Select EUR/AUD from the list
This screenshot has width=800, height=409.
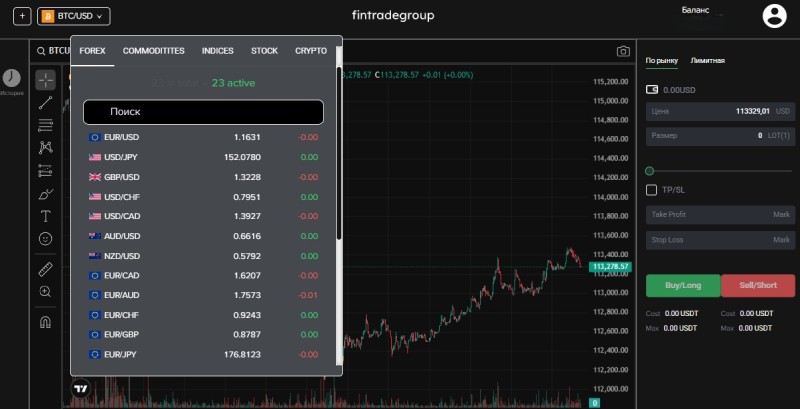coord(204,295)
